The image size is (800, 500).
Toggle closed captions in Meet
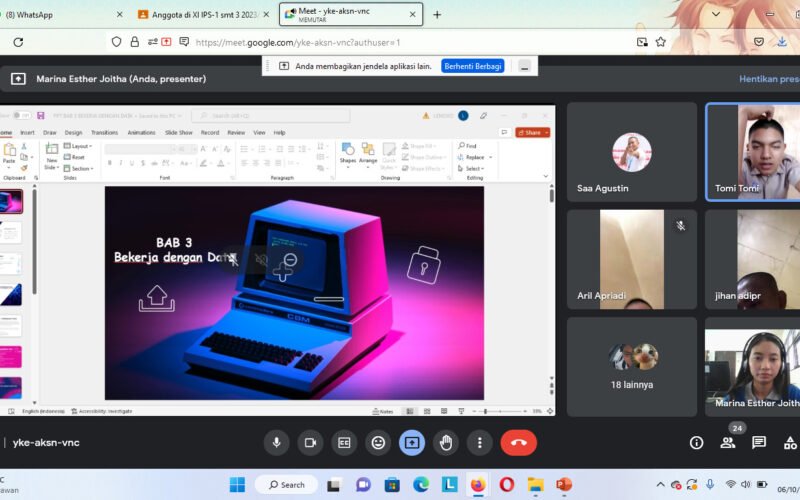pyautogui.click(x=344, y=442)
